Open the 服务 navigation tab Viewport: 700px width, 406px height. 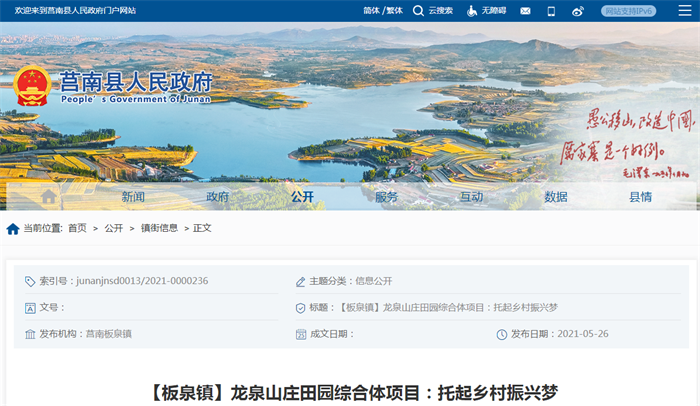(386, 197)
